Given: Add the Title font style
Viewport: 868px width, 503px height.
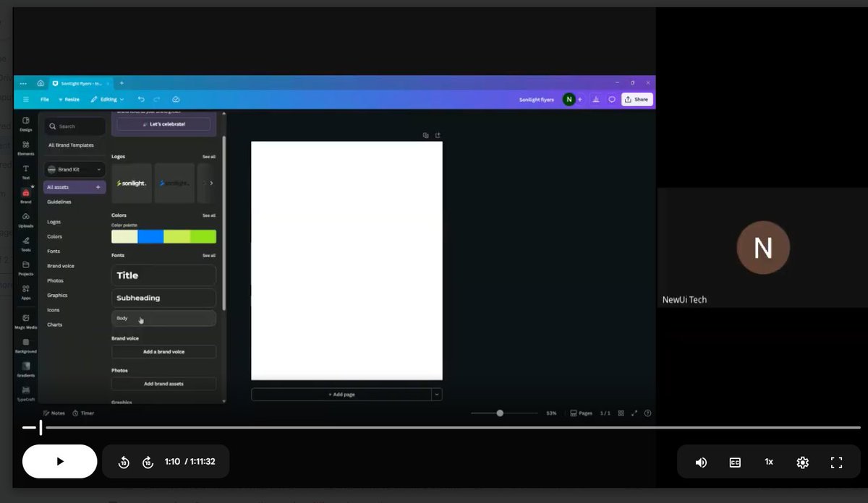Looking at the screenshot, I should click(x=163, y=275).
